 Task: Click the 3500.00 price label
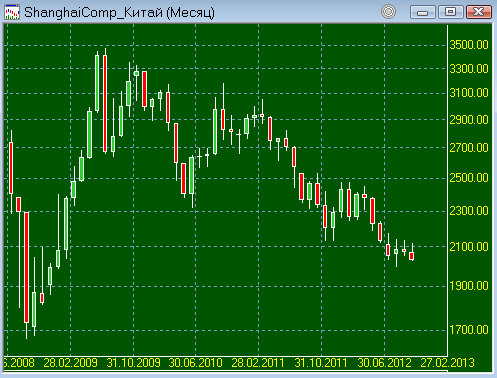click(469, 45)
